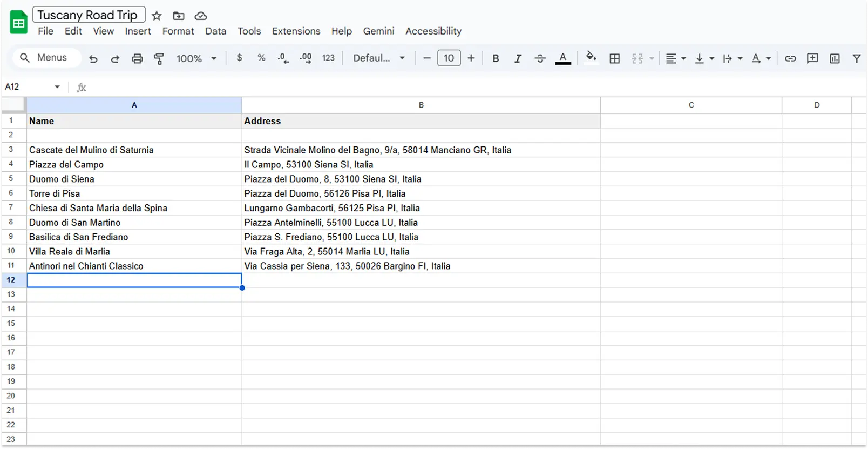Open the text rotation dropdown
Viewport: 868px width, 449px height.
761,58
